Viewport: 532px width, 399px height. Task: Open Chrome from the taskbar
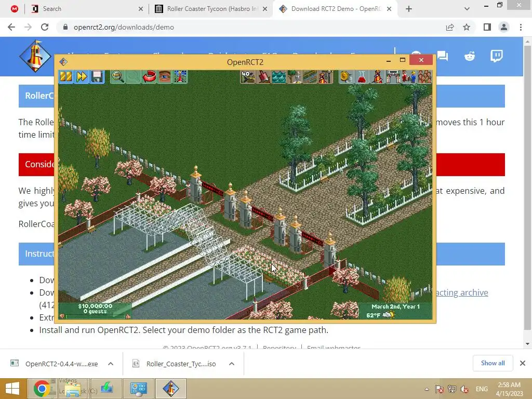click(42, 389)
